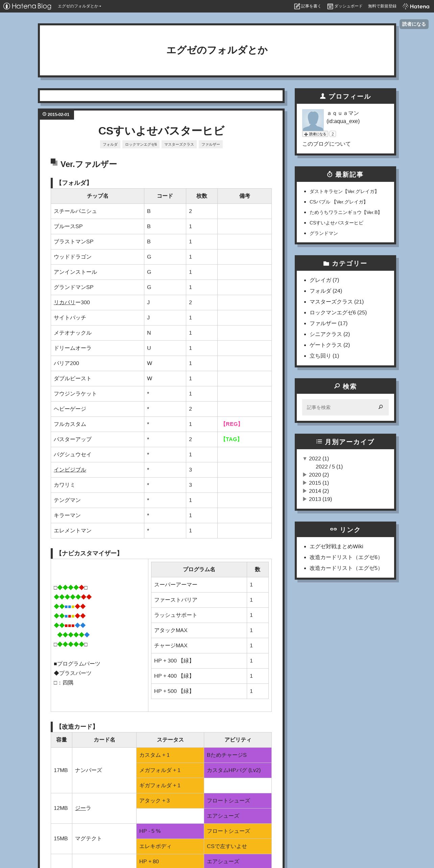Screen dimensions: 434x868
Task: Open recent article ダストキラセン【Ver.グレイガ】
Action: [344, 191]
